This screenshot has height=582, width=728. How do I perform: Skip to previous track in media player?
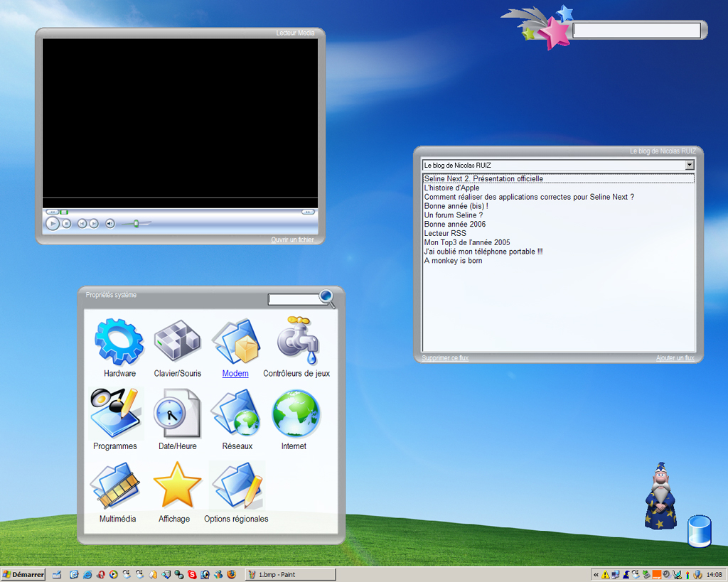(82, 224)
